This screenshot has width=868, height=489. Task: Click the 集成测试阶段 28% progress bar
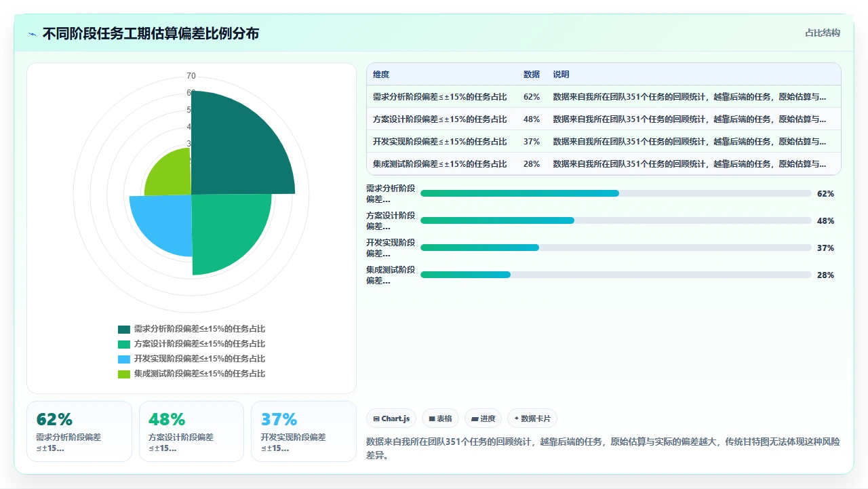point(616,275)
